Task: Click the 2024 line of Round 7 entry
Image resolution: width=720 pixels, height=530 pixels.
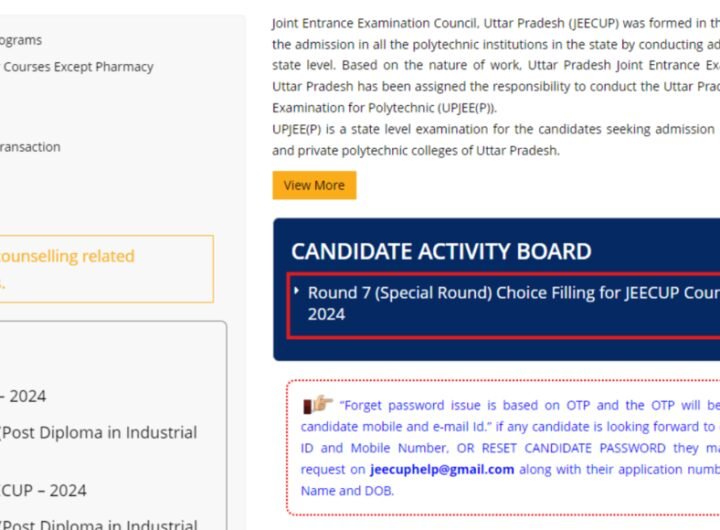Action: 326,314
